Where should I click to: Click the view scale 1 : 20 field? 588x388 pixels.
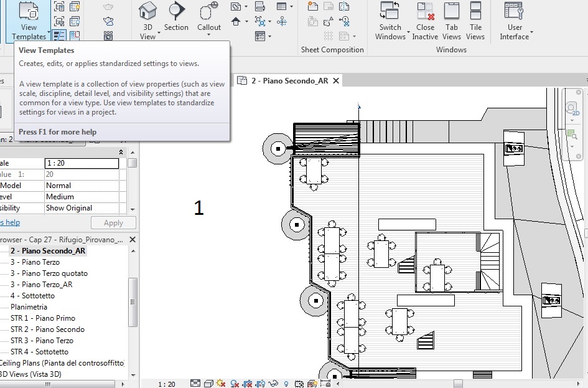(x=82, y=163)
